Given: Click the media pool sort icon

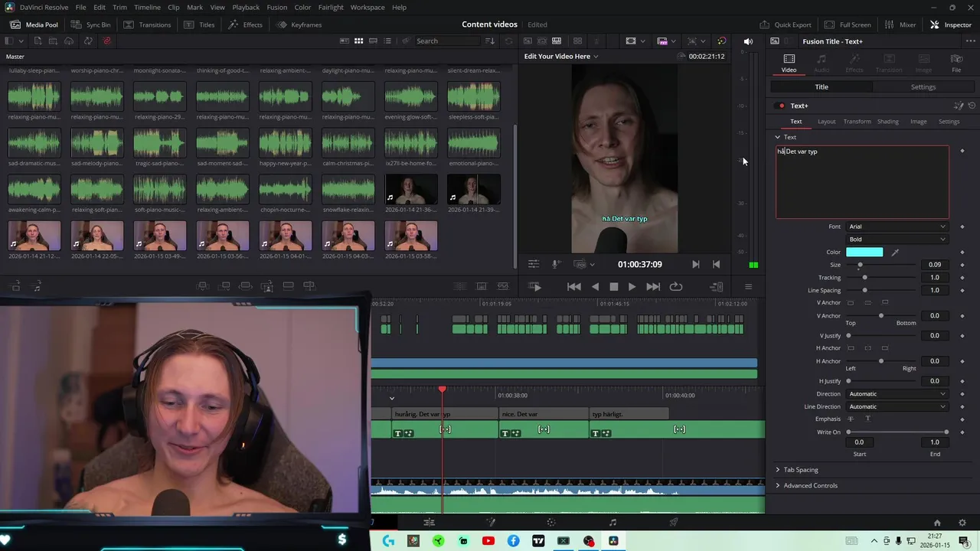Looking at the screenshot, I should click(x=490, y=41).
